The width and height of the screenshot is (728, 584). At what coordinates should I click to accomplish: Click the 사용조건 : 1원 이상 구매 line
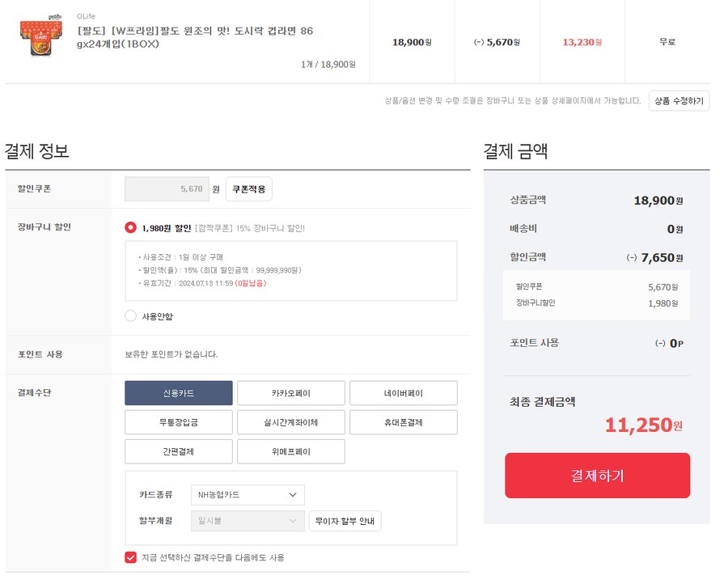pos(180,257)
